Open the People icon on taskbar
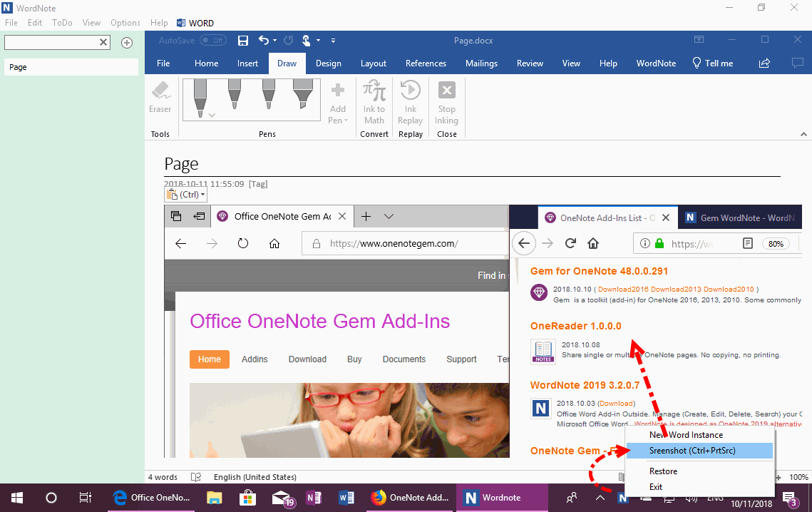This screenshot has height=512, width=812. tap(572, 498)
